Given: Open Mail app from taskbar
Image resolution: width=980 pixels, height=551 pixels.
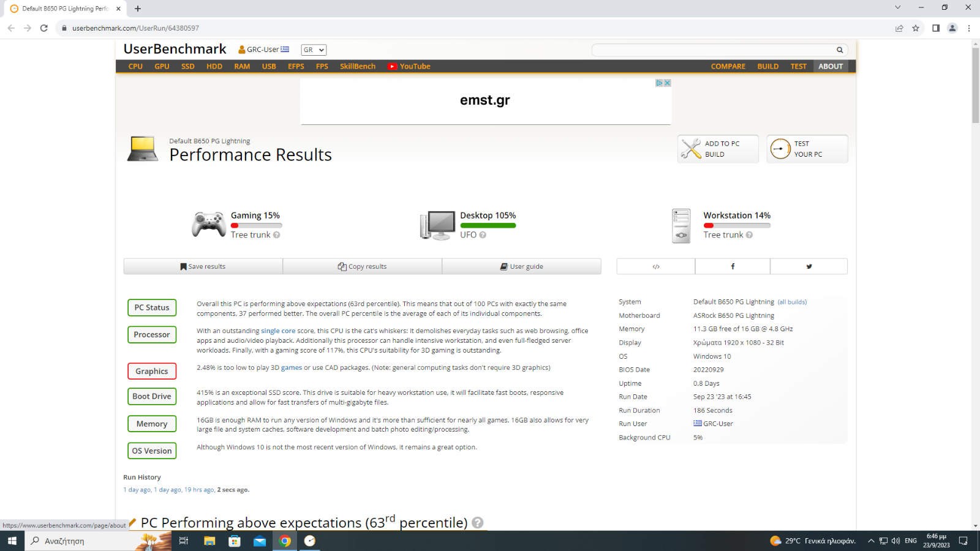Looking at the screenshot, I should click(260, 541).
